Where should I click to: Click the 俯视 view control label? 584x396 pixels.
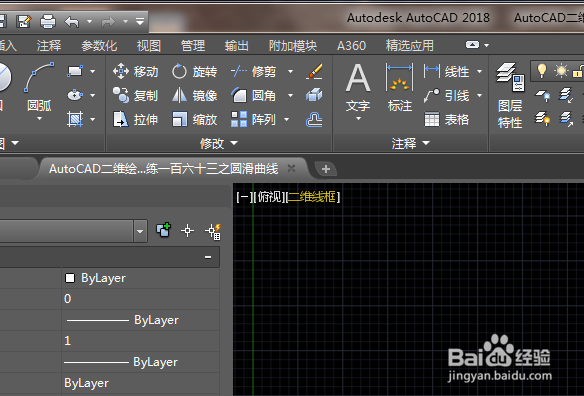tap(270, 197)
